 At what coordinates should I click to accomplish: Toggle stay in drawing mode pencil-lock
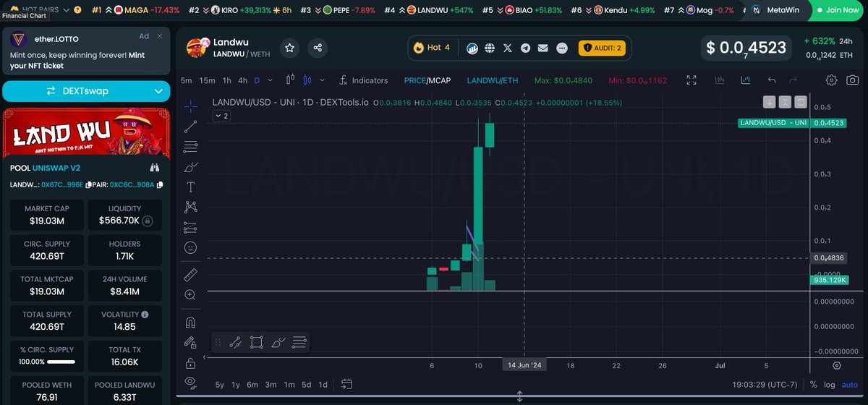coord(191,343)
